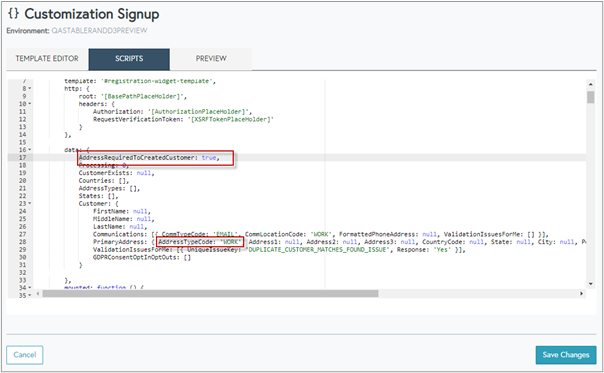
Task: Click the DUPLICATE_CUSTOMER_MATCHES_FOUND_ISSUE string
Action: click(x=318, y=250)
